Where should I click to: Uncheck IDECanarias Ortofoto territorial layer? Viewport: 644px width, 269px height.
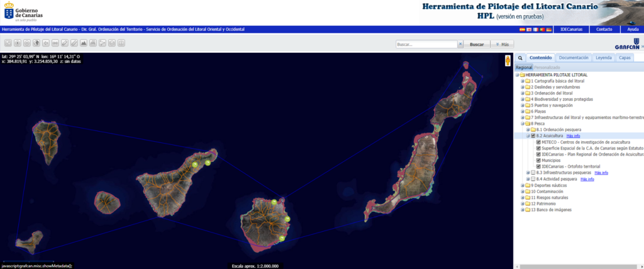point(538,166)
